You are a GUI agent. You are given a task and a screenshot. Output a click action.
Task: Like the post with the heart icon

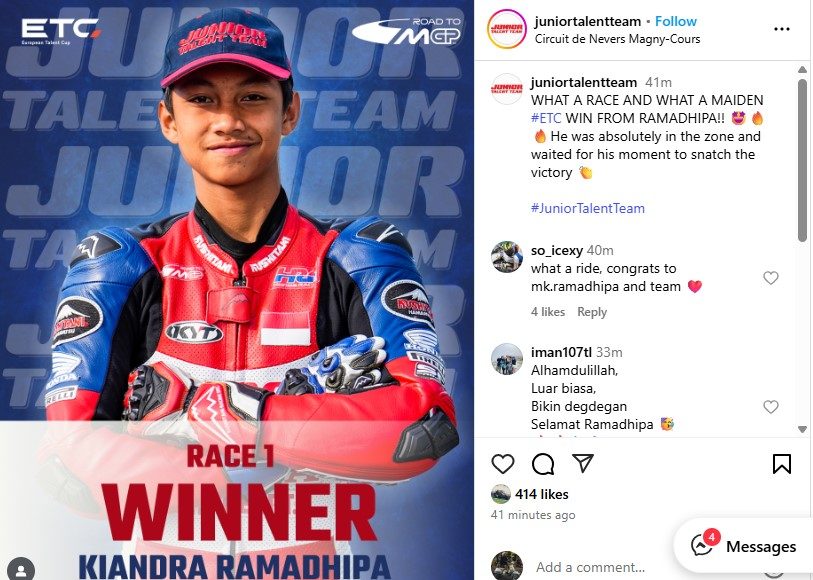pyautogui.click(x=502, y=463)
